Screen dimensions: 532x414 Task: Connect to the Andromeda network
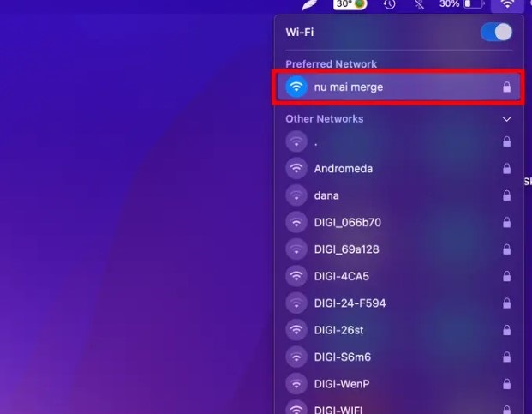click(x=398, y=168)
